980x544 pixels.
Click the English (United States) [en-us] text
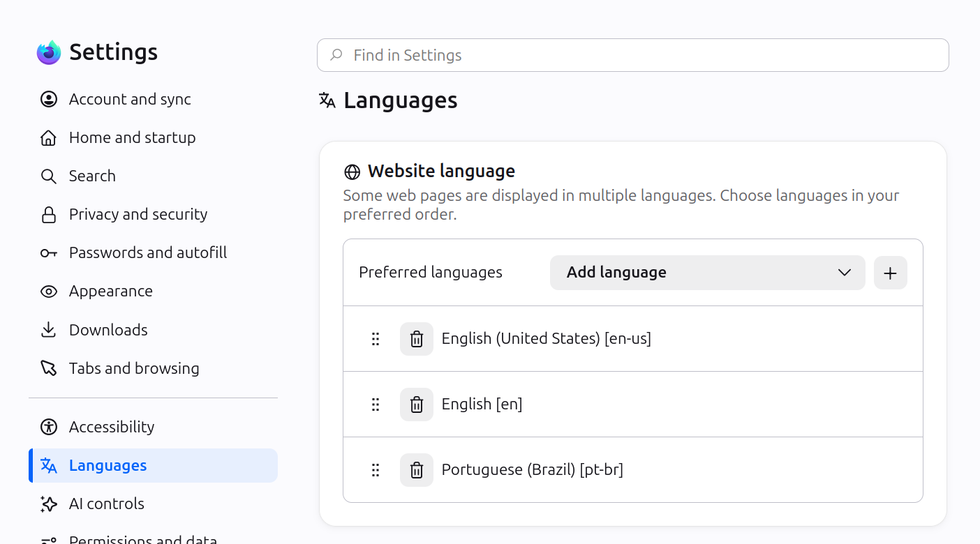tap(547, 339)
